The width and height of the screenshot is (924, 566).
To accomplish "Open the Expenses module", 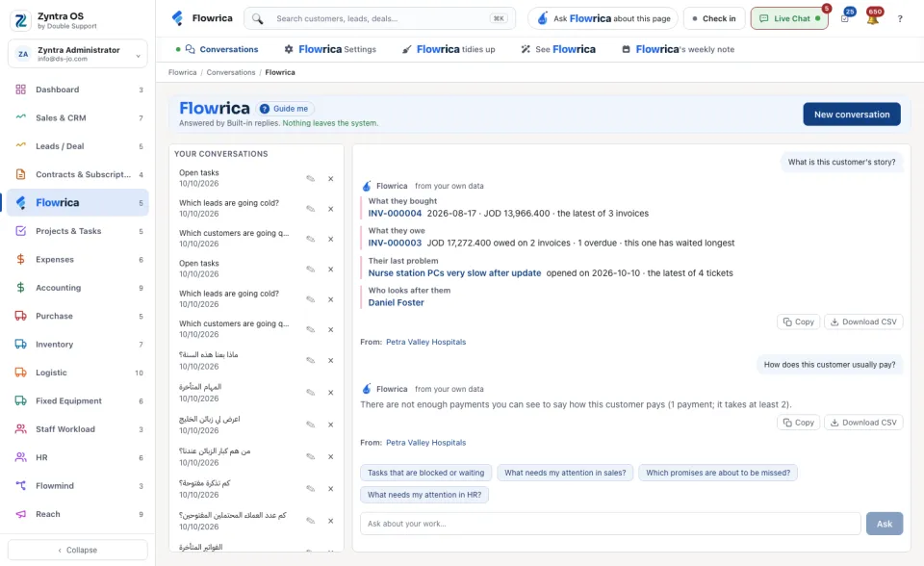I will pos(78,260).
